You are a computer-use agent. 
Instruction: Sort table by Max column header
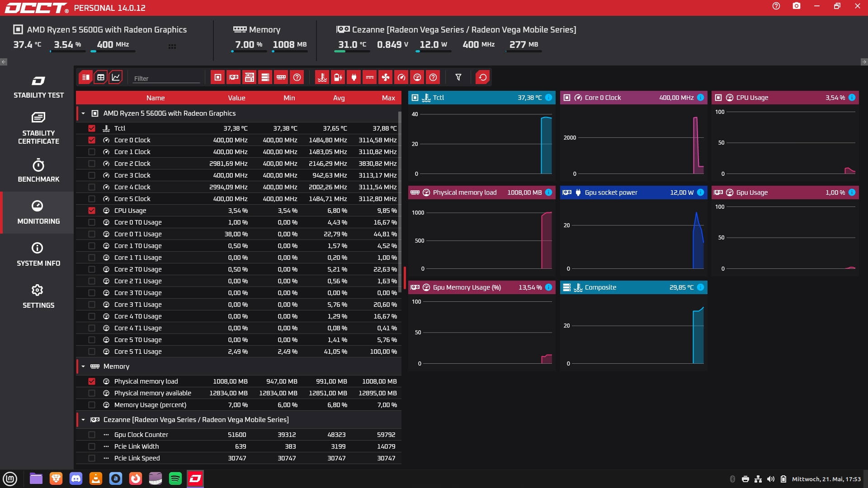(x=388, y=98)
